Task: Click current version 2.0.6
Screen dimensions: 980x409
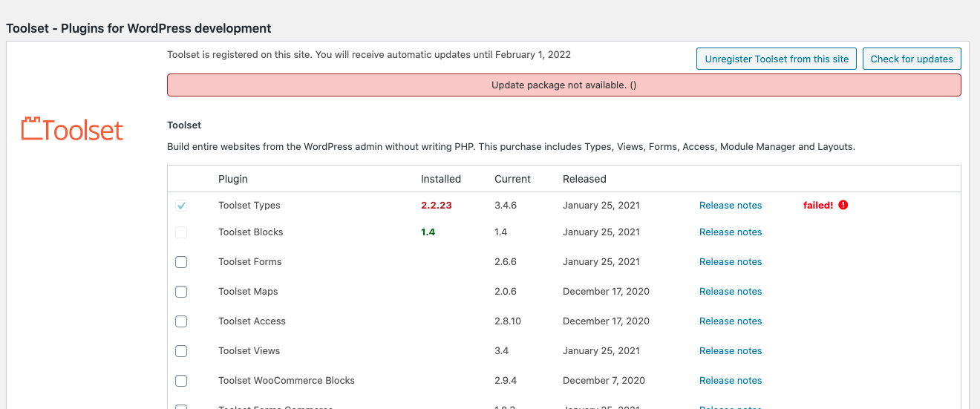Action: click(506, 291)
